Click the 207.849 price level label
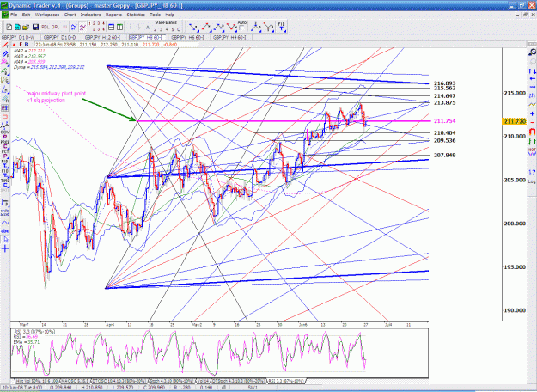537x392 pixels. click(444, 156)
